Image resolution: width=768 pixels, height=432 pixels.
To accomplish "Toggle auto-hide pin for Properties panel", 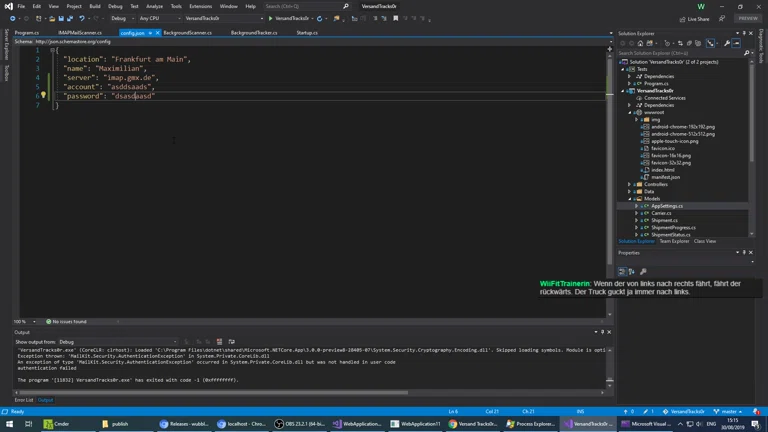I will [x=744, y=253].
